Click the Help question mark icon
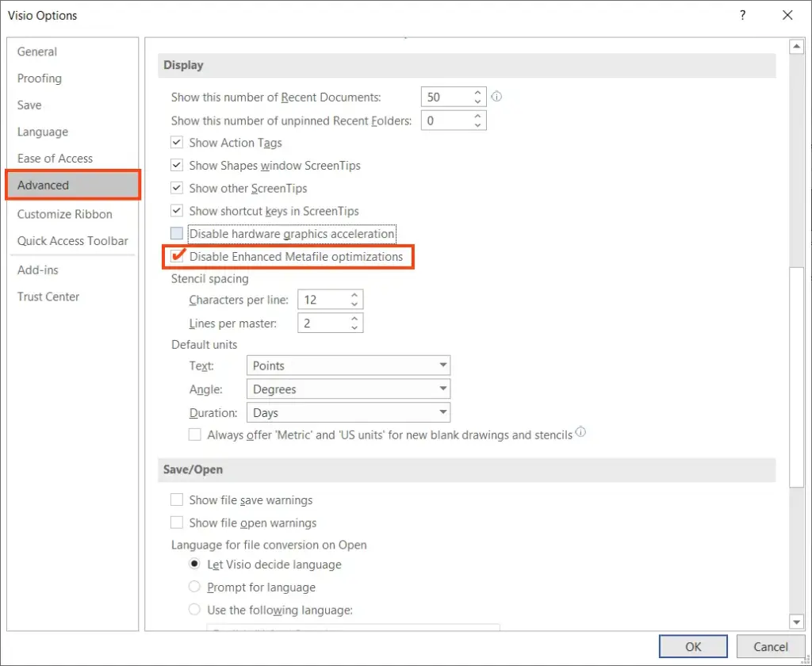This screenshot has width=812, height=666. pos(742,15)
